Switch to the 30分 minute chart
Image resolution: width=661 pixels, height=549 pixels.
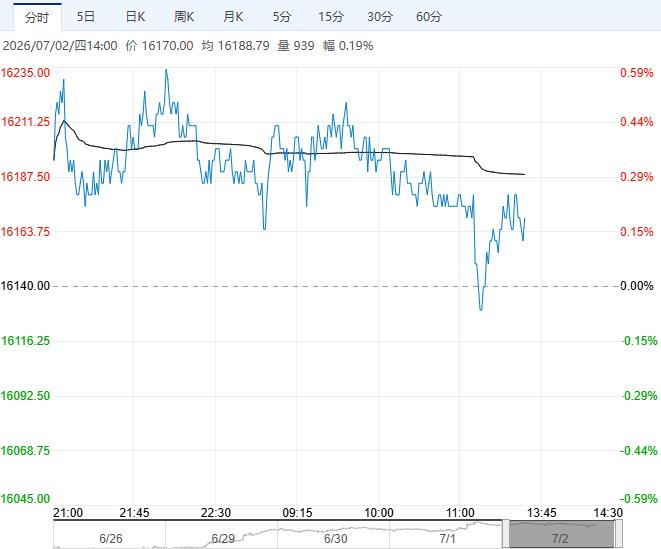(380, 17)
